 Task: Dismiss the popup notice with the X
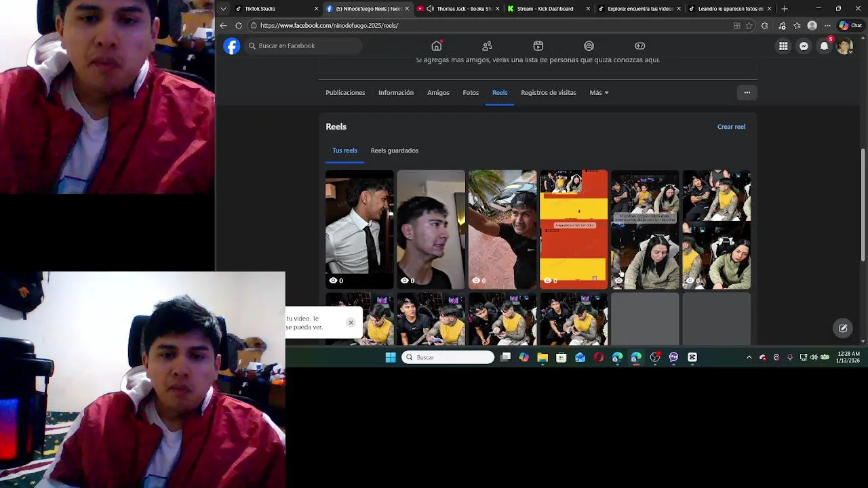(351, 323)
